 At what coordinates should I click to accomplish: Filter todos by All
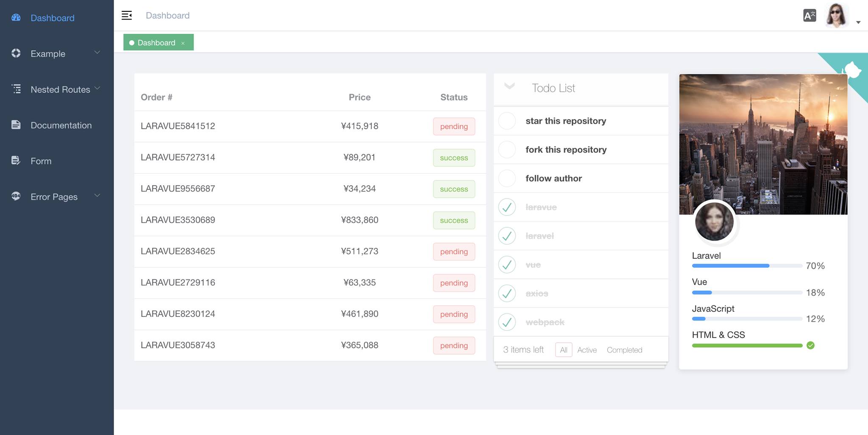564,350
